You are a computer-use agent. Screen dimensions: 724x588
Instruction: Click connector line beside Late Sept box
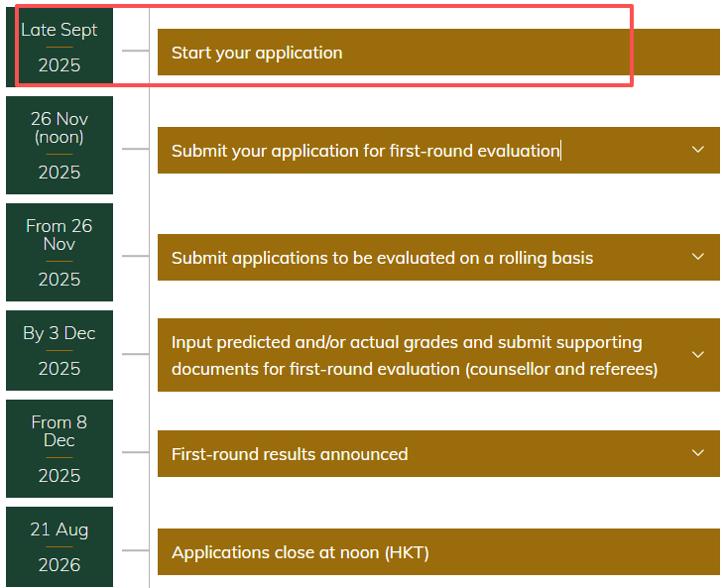coord(135,51)
